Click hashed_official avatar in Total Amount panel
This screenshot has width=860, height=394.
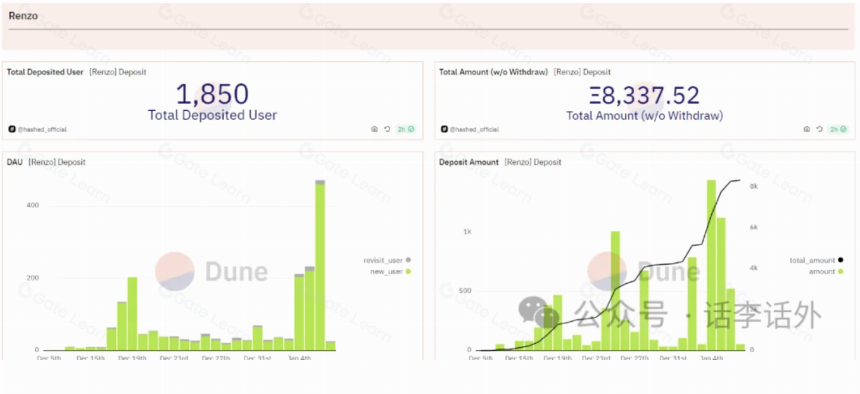coord(444,130)
